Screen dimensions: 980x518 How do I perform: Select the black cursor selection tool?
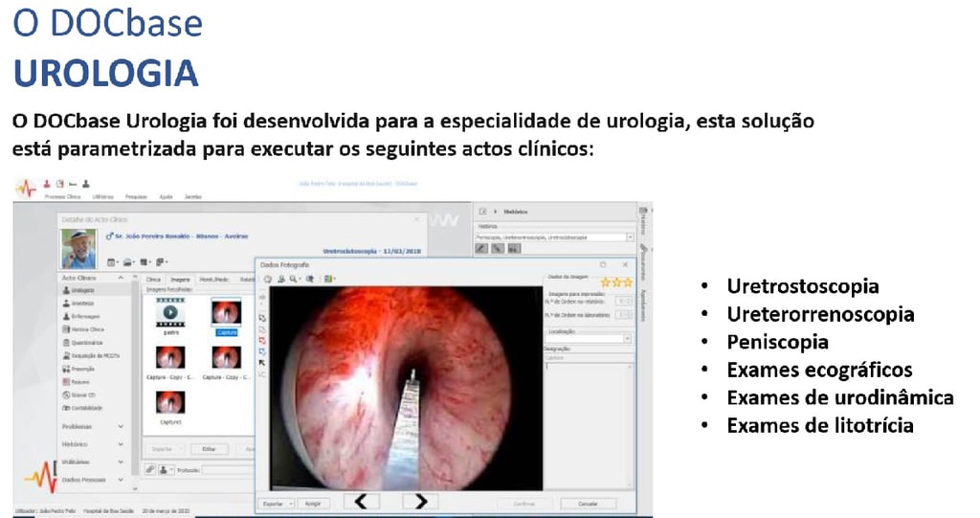click(x=262, y=363)
